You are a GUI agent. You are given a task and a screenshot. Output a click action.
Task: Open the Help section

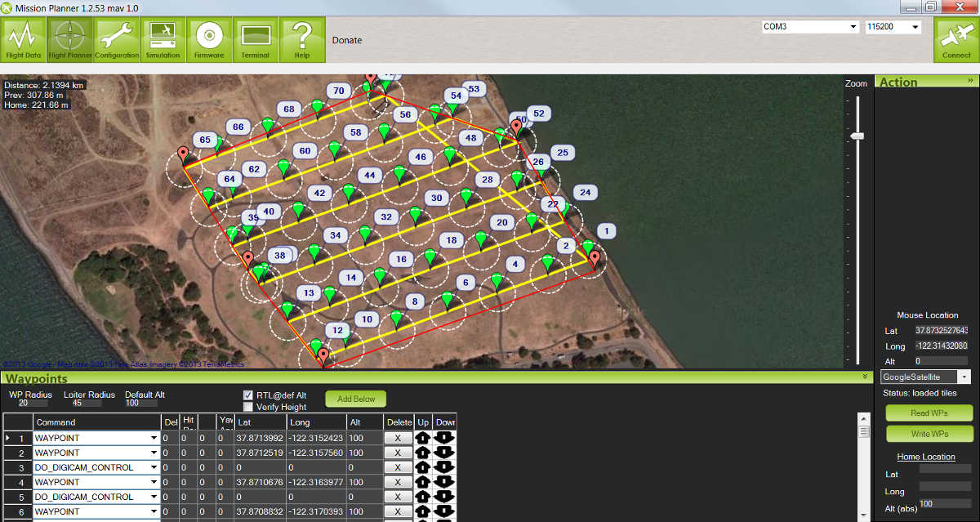click(302, 39)
